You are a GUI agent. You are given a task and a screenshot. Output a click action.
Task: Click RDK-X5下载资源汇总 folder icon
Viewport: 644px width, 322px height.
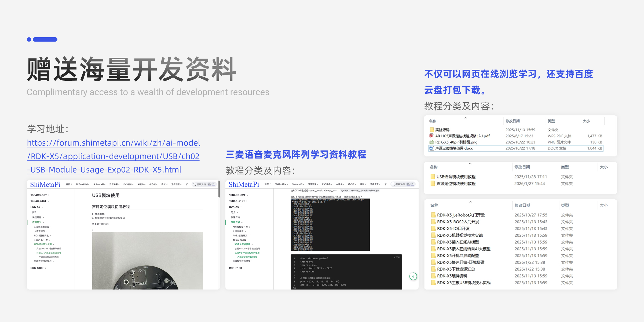click(x=433, y=269)
